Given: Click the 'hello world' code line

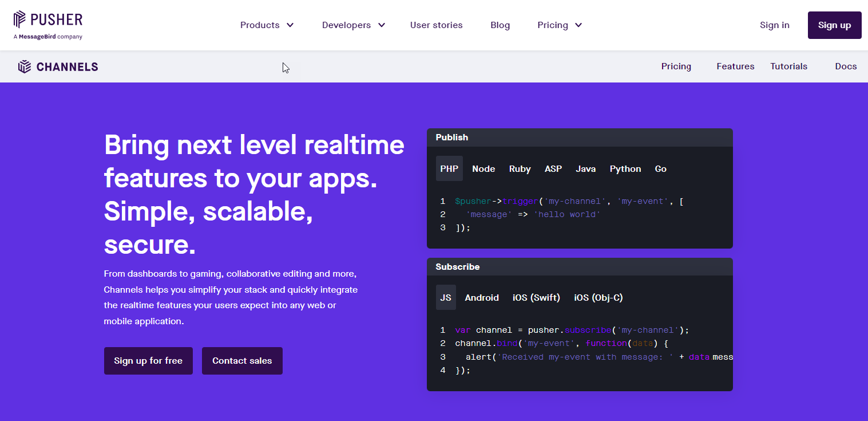Looking at the screenshot, I should point(533,215).
